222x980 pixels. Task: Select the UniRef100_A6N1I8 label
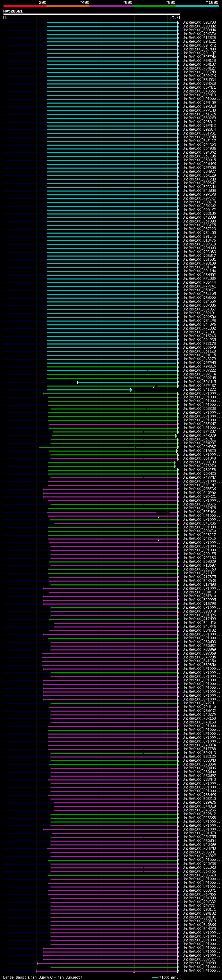click(199, 60)
